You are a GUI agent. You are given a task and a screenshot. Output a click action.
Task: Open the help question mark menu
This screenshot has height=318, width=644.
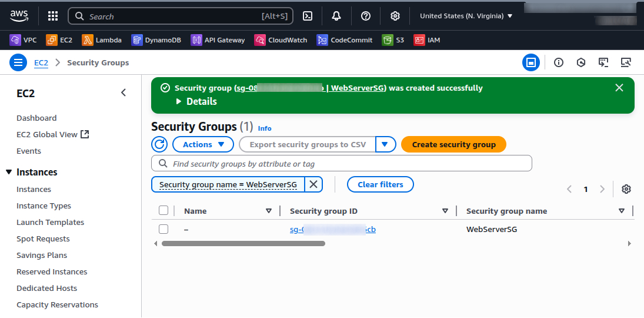(366, 16)
